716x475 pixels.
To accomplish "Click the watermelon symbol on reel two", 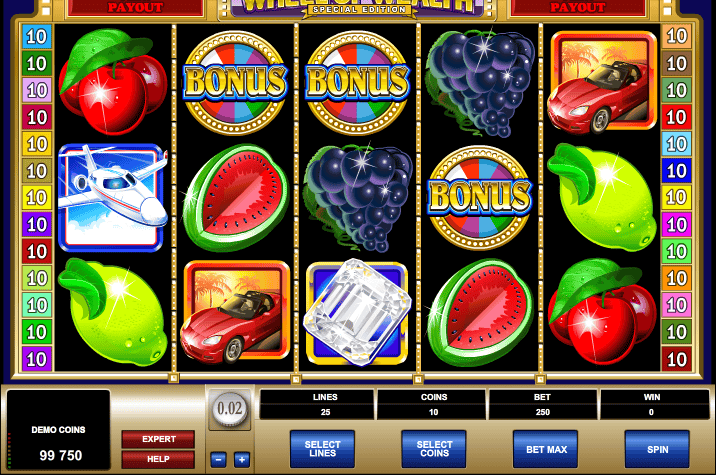I will [236, 197].
